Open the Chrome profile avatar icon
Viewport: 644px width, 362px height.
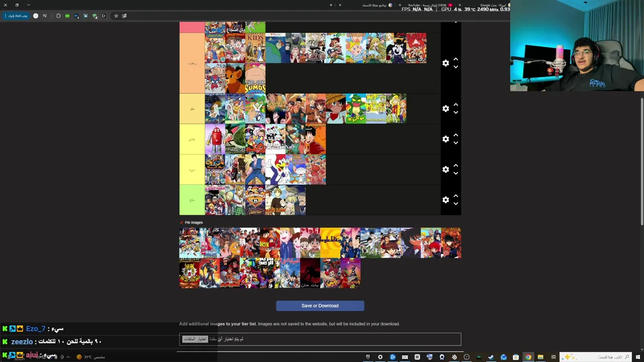(x=36, y=16)
